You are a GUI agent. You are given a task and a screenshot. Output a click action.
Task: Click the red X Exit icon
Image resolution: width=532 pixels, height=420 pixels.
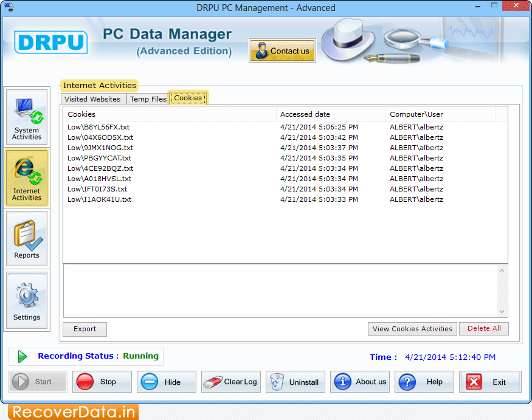pyautogui.click(x=474, y=382)
